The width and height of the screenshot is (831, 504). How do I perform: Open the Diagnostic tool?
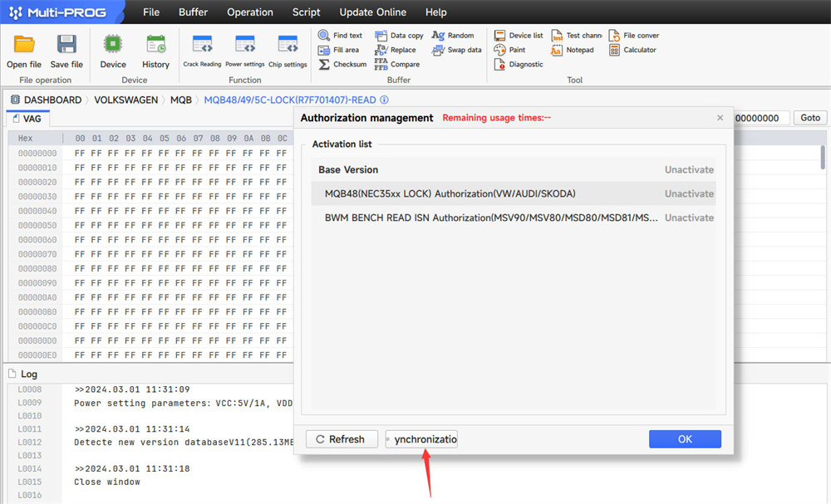pos(519,64)
